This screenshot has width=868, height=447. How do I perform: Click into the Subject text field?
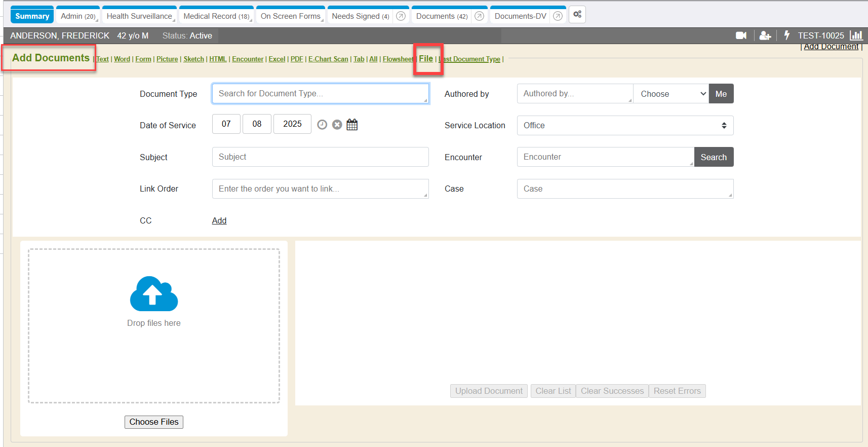click(x=320, y=157)
